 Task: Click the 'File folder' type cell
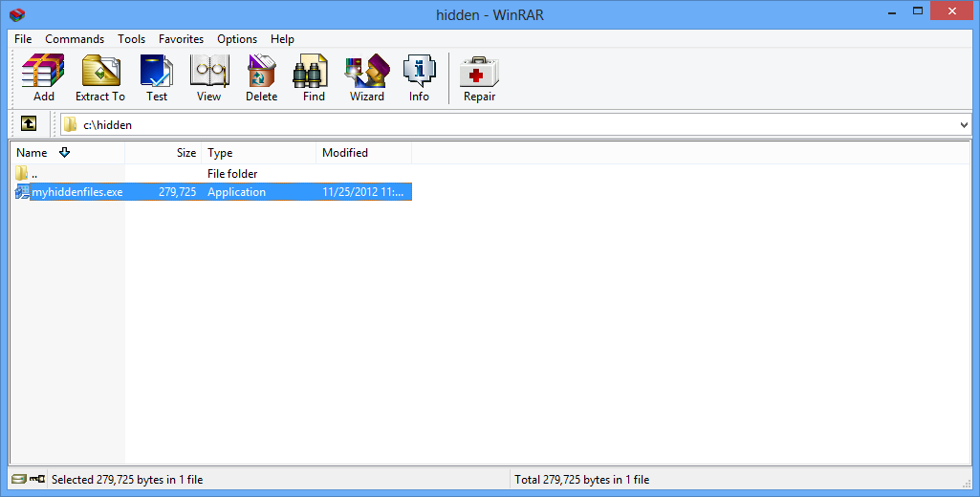232,173
